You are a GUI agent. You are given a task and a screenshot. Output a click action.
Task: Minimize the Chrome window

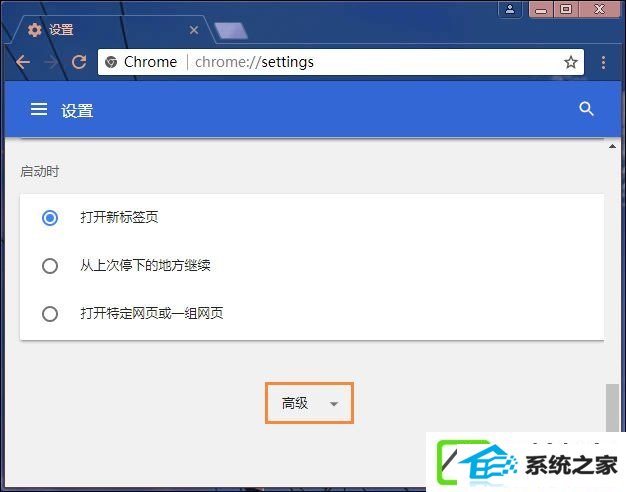click(x=541, y=9)
